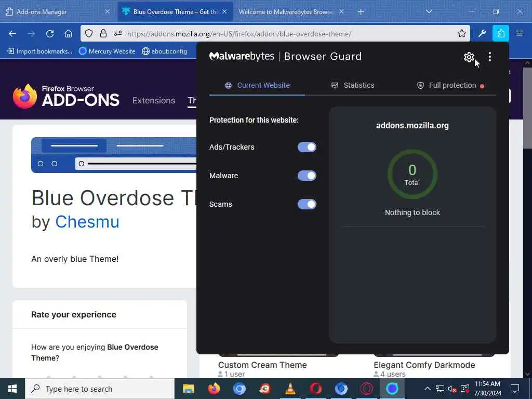Open File Explorer from the taskbar
This screenshot has width=532, height=399.
(x=188, y=389)
